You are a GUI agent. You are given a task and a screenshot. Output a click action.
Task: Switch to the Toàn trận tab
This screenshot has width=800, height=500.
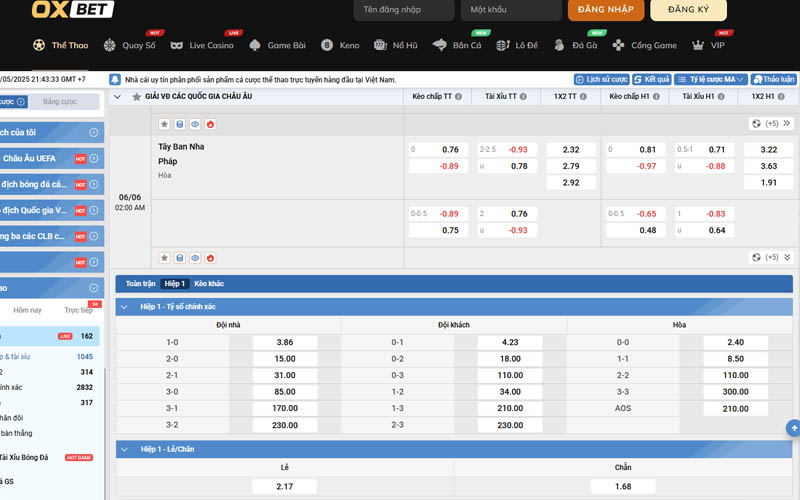(x=141, y=284)
